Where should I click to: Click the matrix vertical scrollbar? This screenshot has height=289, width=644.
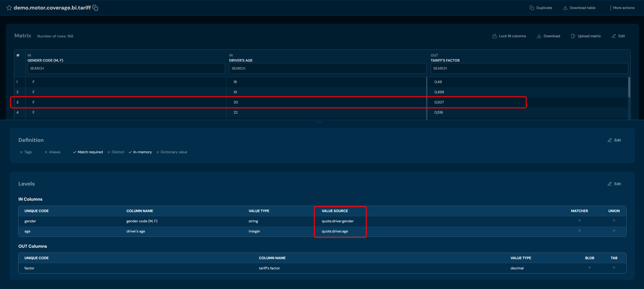click(x=629, y=88)
